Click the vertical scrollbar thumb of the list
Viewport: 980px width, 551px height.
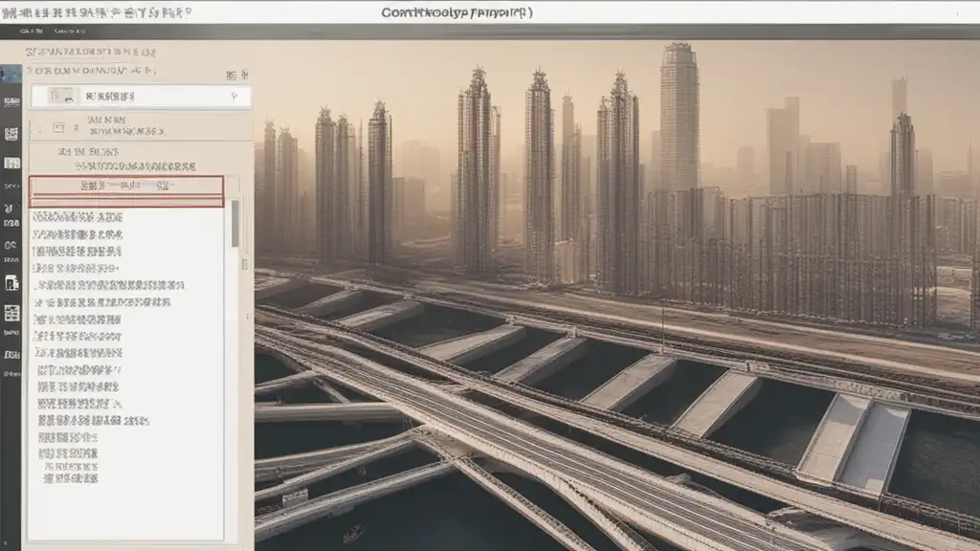(235, 223)
